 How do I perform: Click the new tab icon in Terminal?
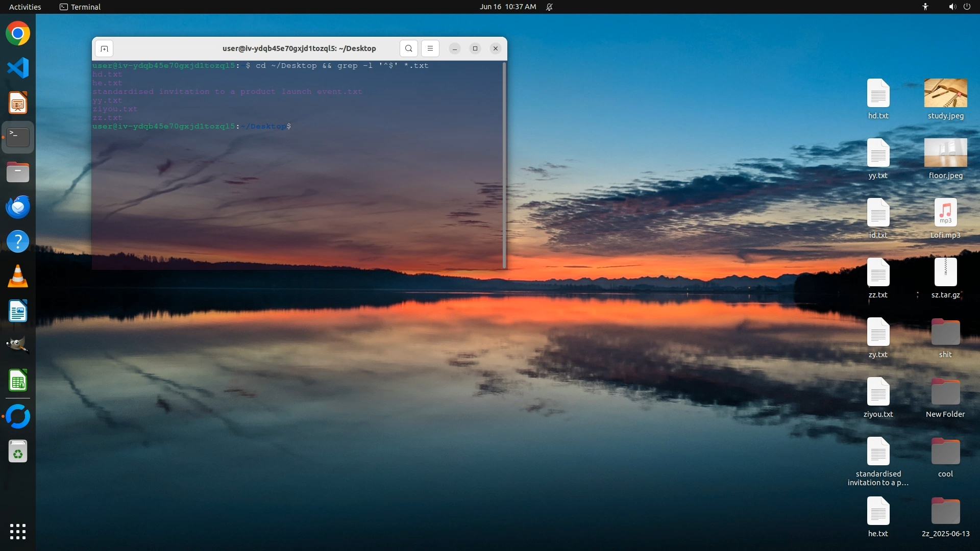pos(104,48)
